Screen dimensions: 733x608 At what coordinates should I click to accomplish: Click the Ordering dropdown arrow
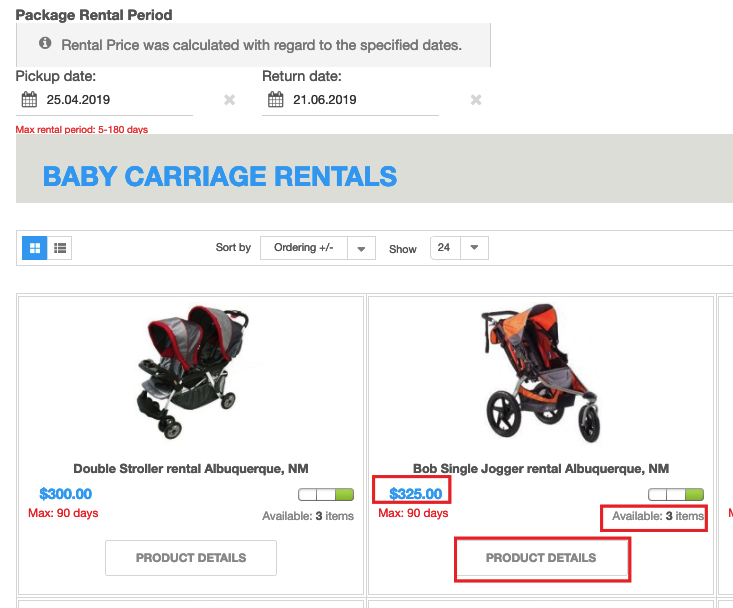pyautogui.click(x=362, y=248)
